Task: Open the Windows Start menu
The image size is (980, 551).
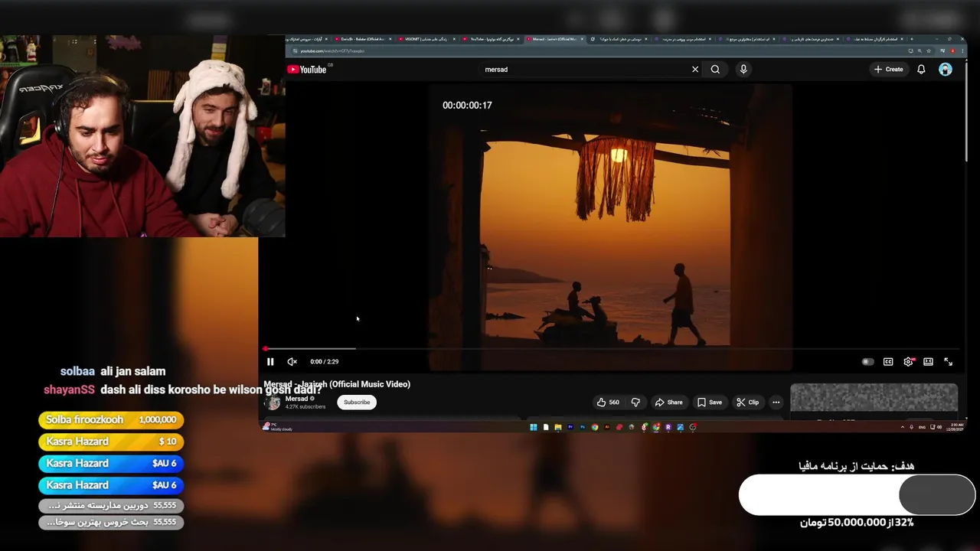Action: 534,428
